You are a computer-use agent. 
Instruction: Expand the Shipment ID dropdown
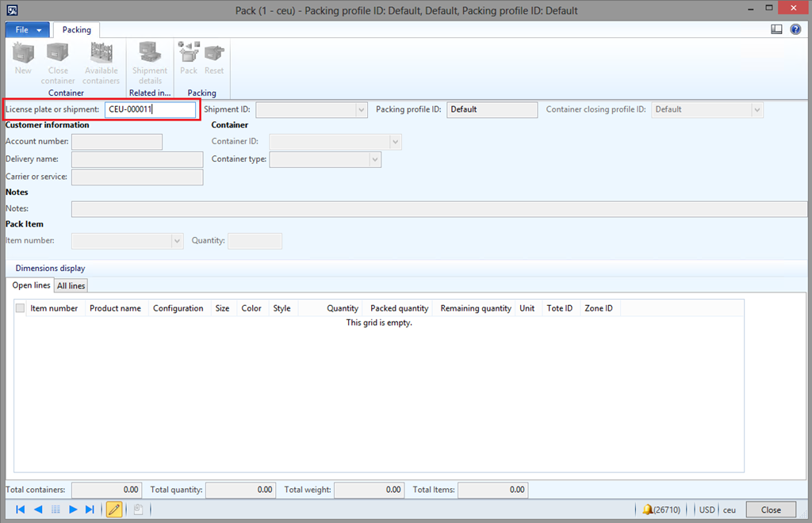(362, 109)
